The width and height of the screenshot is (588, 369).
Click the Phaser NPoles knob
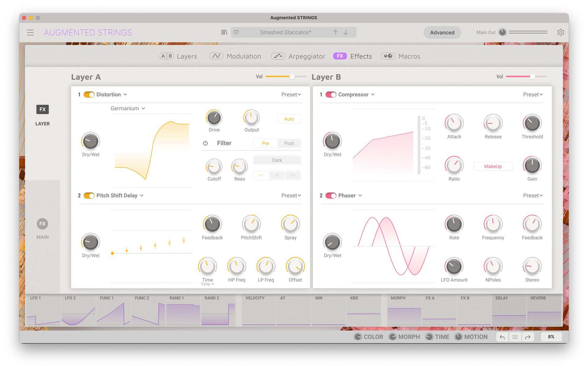[x=493, y=266]
